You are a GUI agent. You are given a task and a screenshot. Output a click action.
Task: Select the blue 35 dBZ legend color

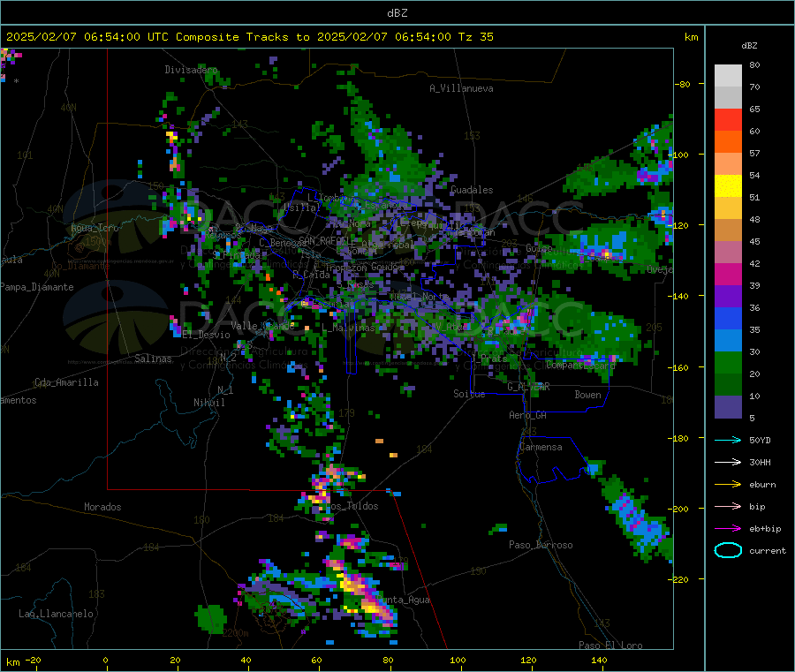click(x=728, y=319)
